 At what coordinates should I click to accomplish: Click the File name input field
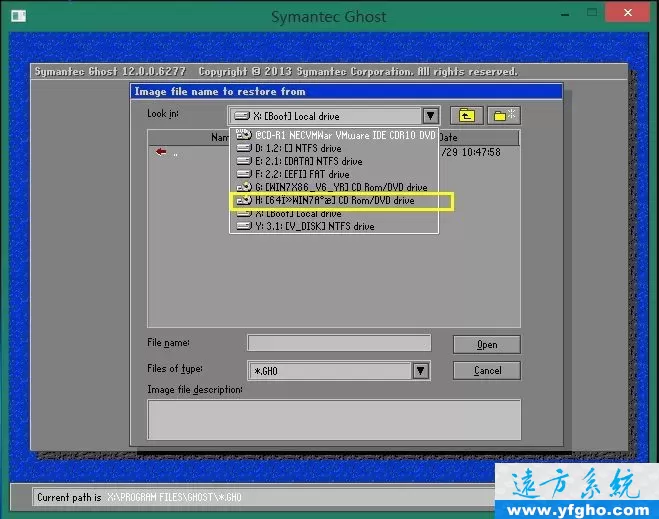click(339, 343)
